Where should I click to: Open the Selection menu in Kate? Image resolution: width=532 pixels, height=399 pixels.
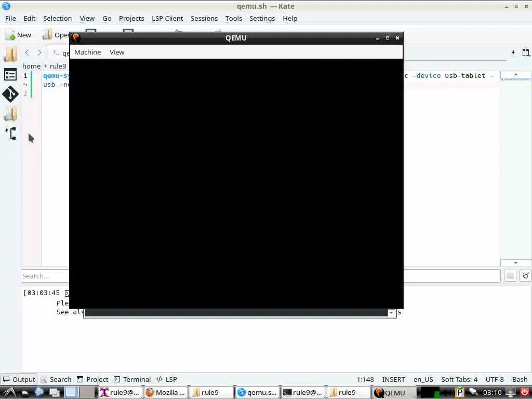(57, 18)
